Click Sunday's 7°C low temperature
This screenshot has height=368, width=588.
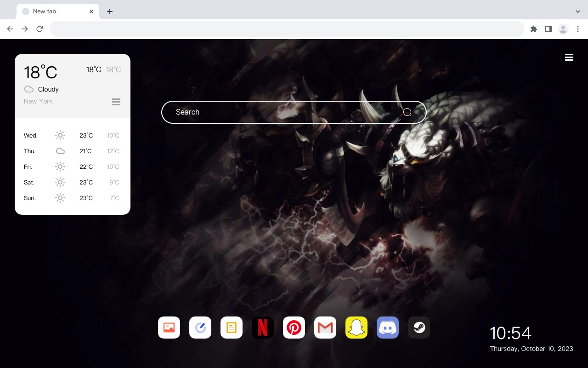point(114,198)
